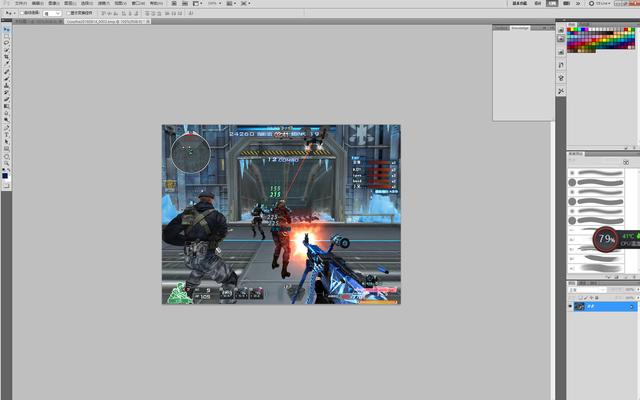Select the Zoom magnifier tool
This screenshot has height=400, width=640.
pos(7,163)
